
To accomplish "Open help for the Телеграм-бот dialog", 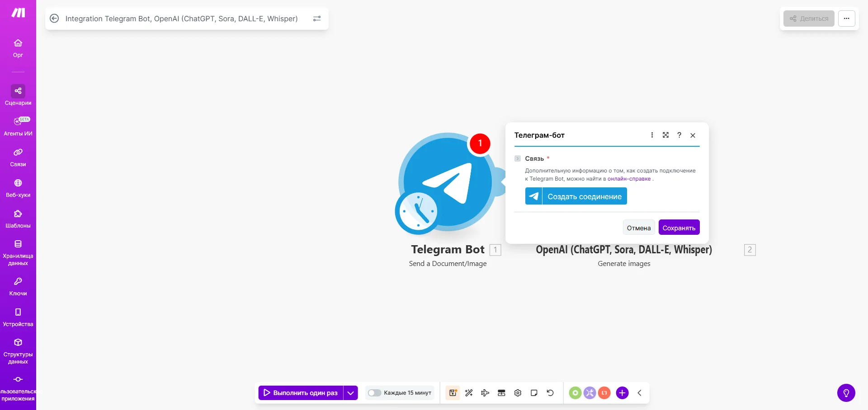I will [679, 135].
